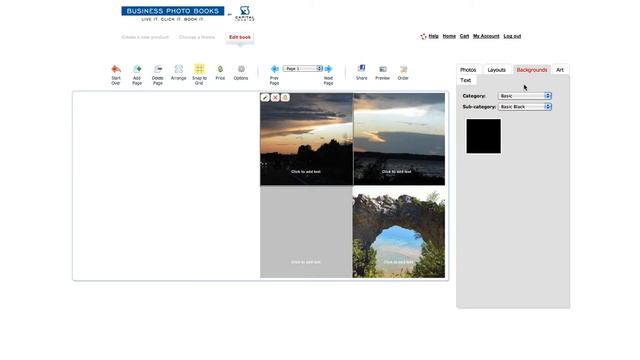Switch to the Photos tab
Image resolution: width=640 pixels, height=360 pixels.
tap(468, 70)
